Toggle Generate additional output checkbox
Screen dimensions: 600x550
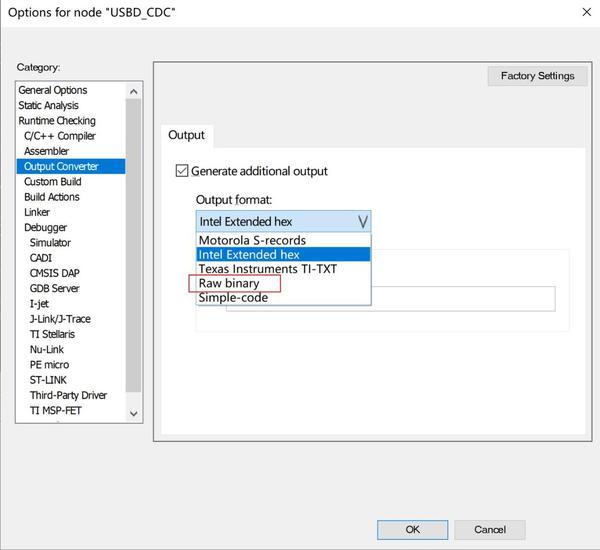[x=182, y=171]
